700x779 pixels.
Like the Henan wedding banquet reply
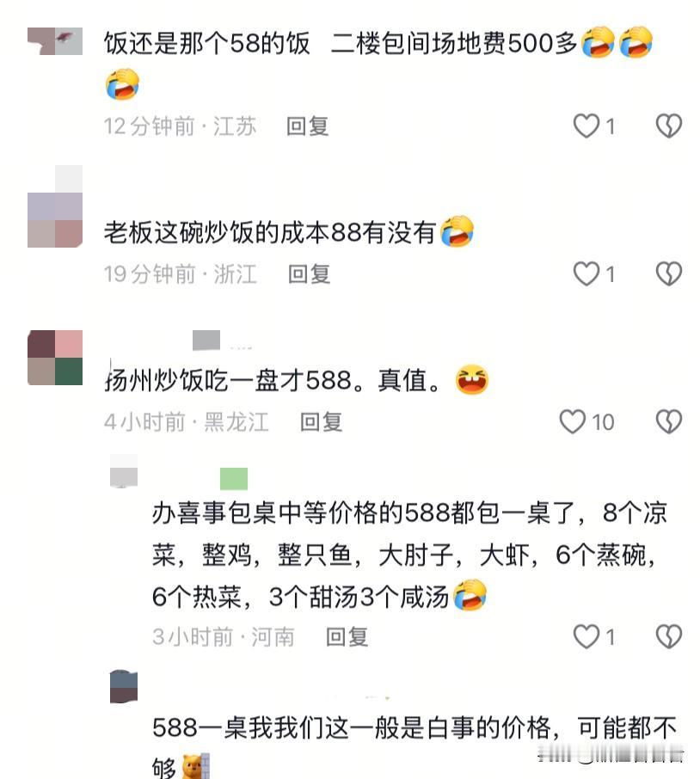pyautogui.click(x=586, y=636)
